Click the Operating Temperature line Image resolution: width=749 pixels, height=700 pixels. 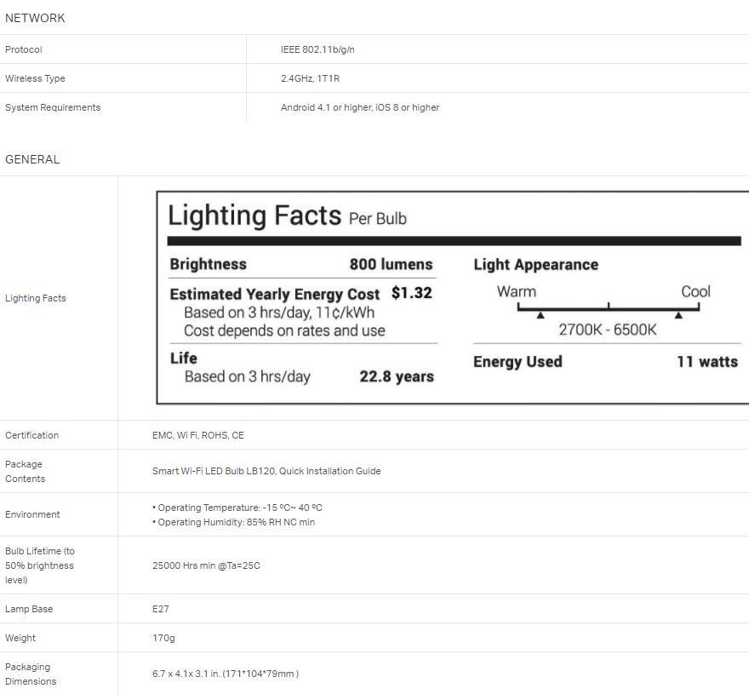coord(237,508)
